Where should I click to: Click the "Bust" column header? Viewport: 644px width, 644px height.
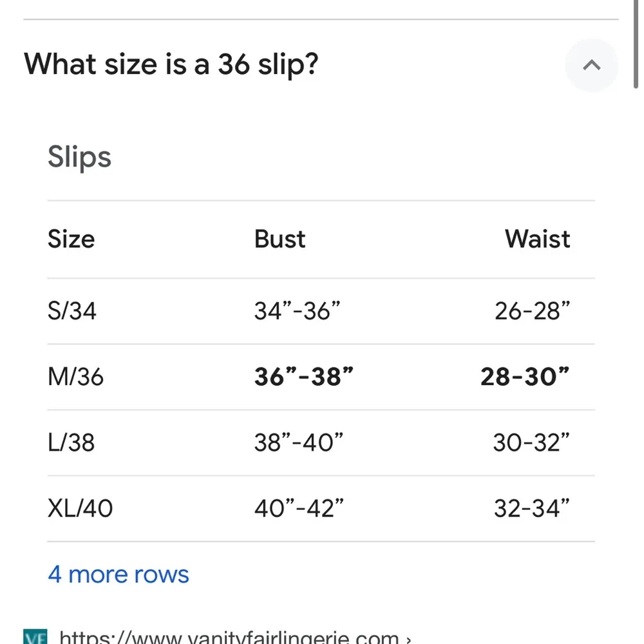pyautogui.click(x=279, y=239)
